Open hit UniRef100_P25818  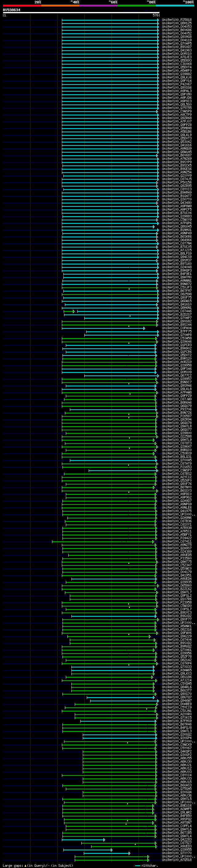coord(177,20)
